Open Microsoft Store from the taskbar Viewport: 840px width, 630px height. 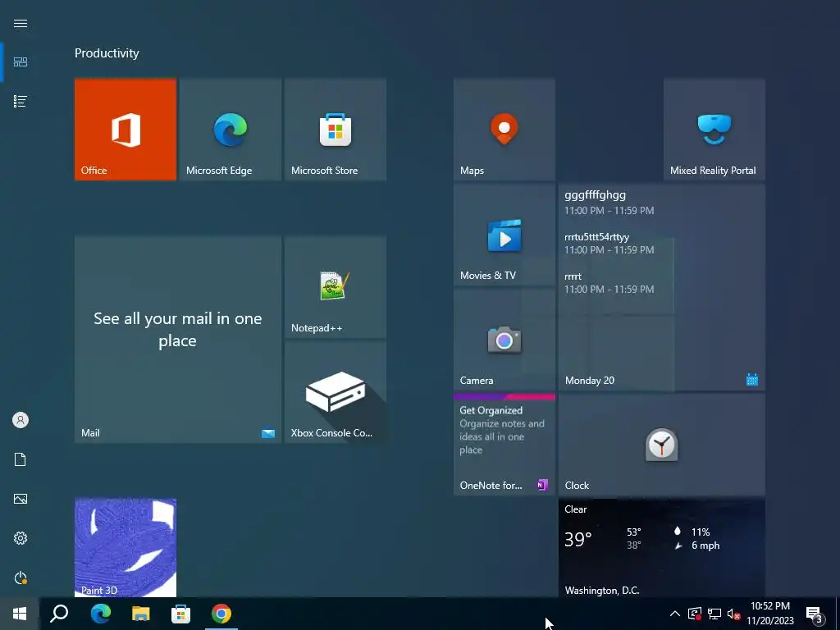[181, 614]
